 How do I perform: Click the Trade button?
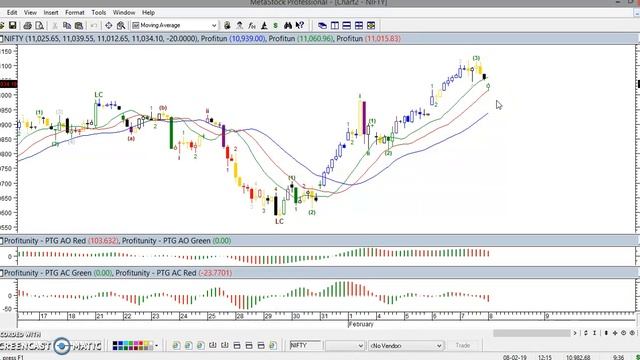point(463,346)
